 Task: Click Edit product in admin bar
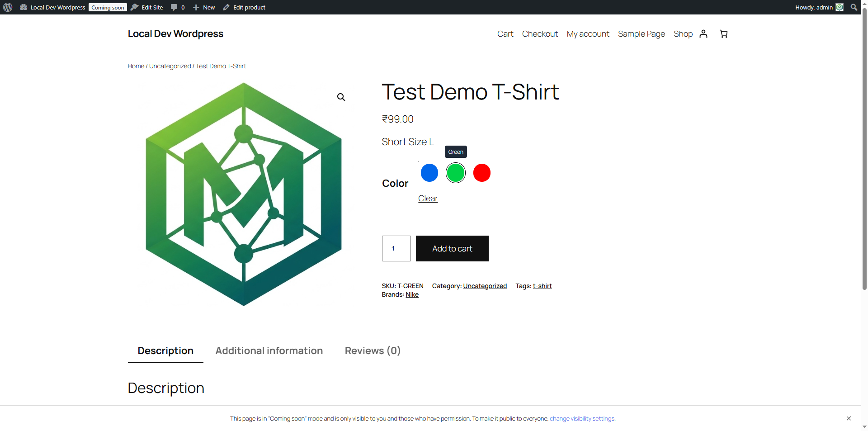click(244, 7)
